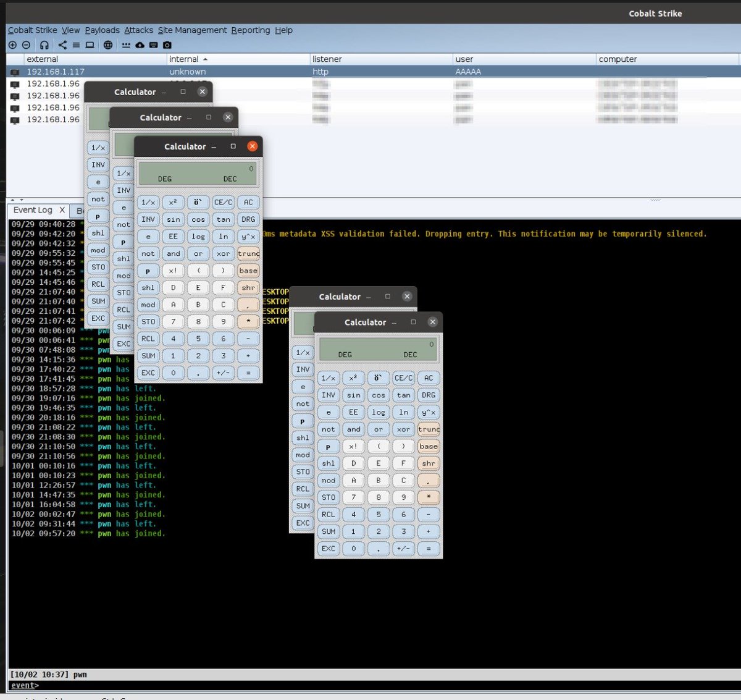Select the 192.168.1.117 session row
The image size is (741, 700).
tap(372, 72)
